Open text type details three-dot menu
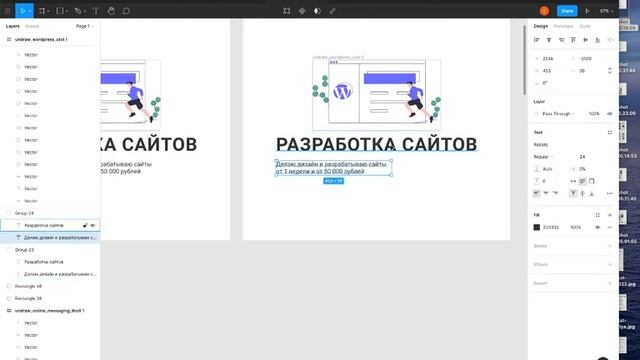 click(x=610, y=193)
